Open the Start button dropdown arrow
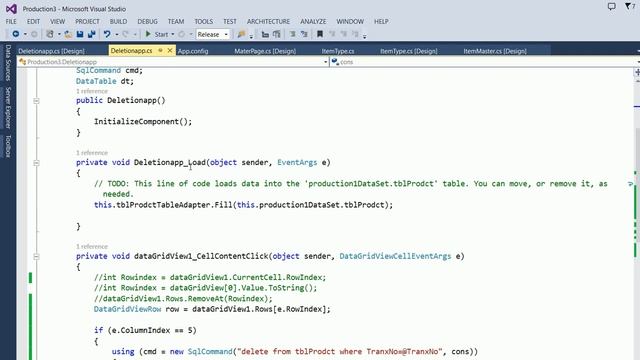 (173, 35)
